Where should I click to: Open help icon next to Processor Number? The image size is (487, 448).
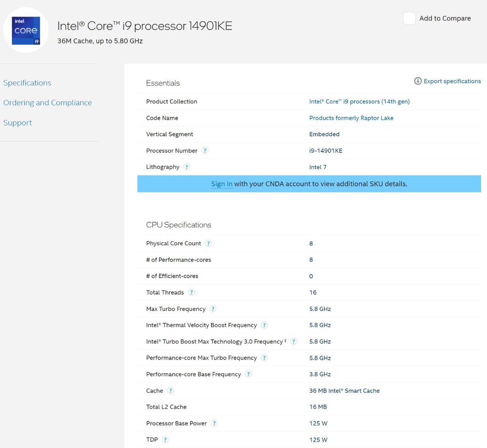[205, 150]
